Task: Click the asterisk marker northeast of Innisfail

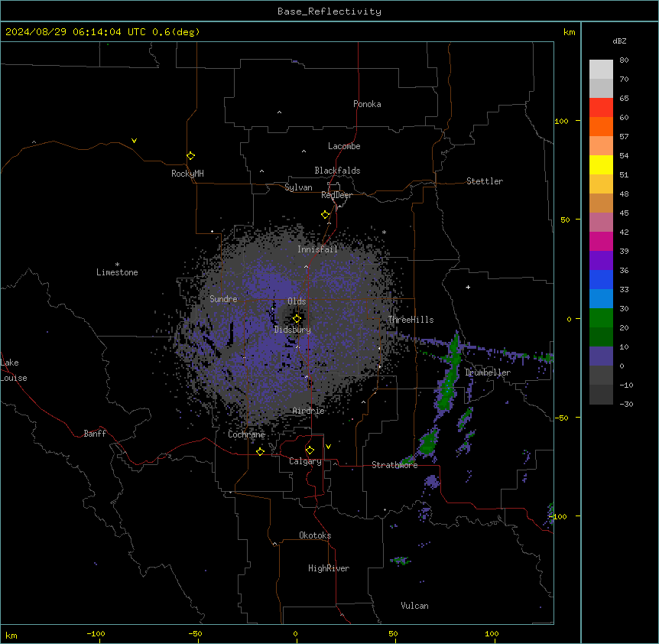Action: [384, 232]
